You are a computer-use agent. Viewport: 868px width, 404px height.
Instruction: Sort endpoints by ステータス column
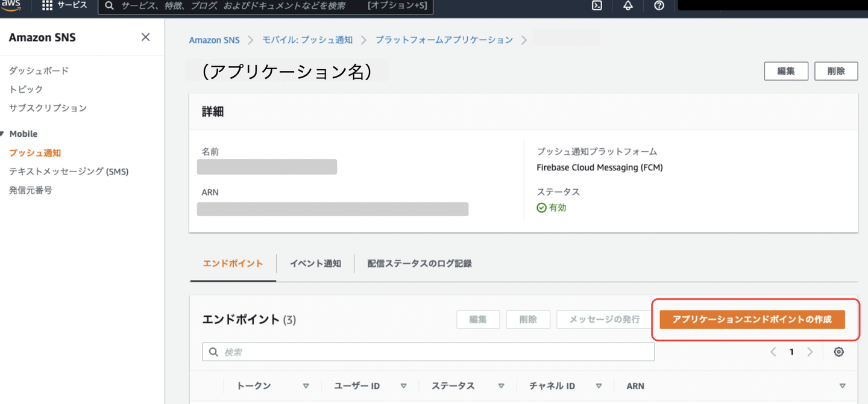click(x=501, y=386)
